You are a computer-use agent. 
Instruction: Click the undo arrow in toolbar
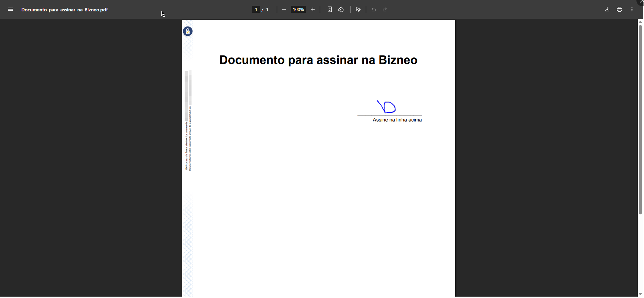tap(374, 10)
